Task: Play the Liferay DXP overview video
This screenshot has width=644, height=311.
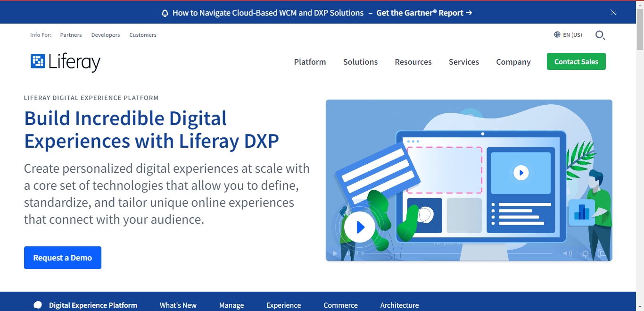Action: tap(359, 227)
